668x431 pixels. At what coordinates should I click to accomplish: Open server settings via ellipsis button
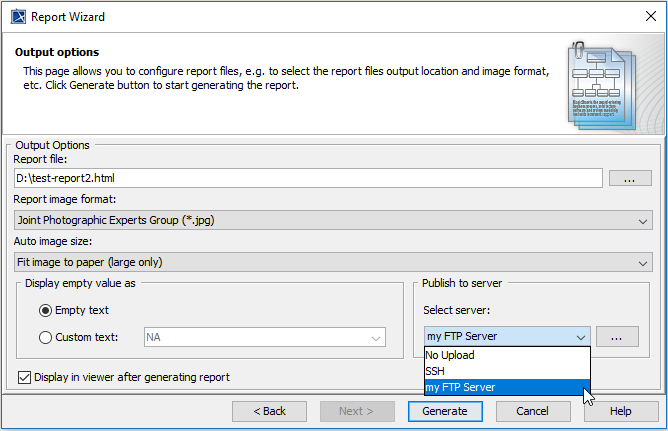click(x=618, y=337)
